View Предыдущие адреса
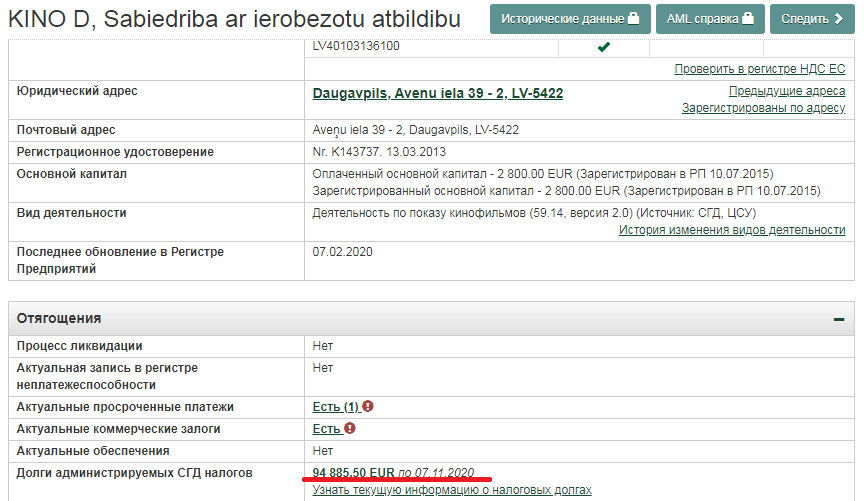The image size is (864, 501). click(786, 91)
